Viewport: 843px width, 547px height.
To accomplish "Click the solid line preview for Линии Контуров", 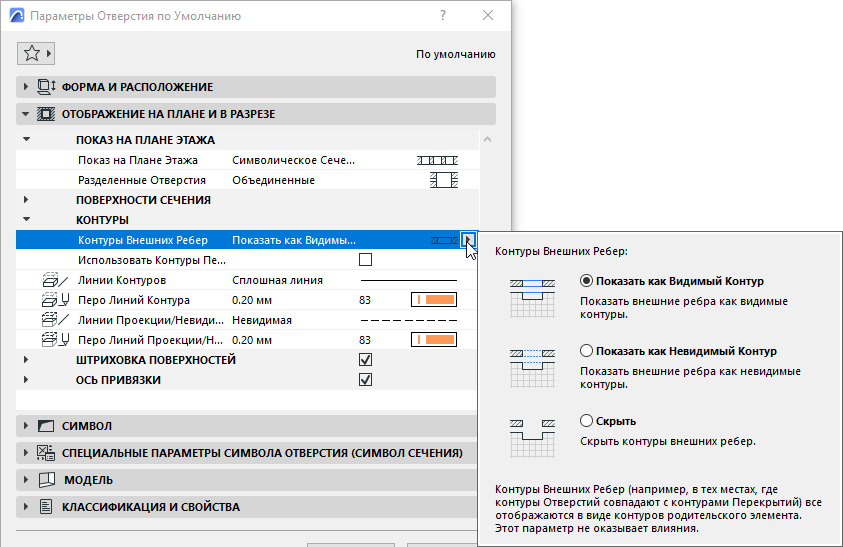I will click(x=409, y=280).
